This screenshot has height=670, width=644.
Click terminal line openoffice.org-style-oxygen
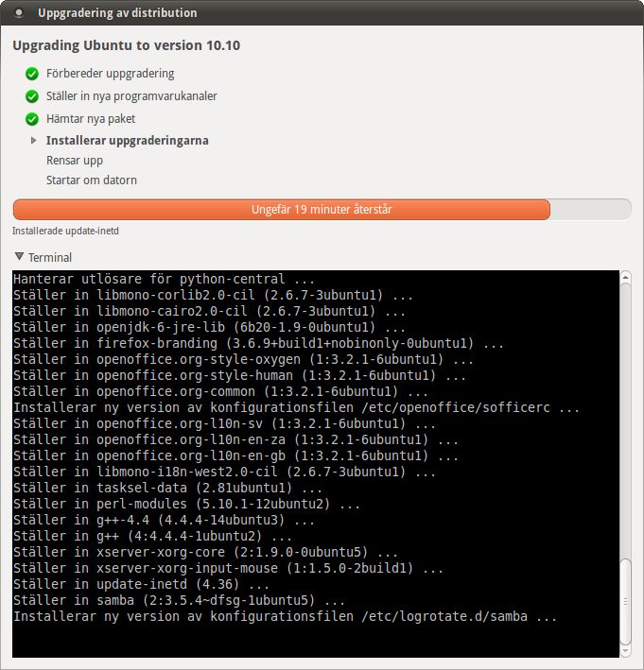243,359
